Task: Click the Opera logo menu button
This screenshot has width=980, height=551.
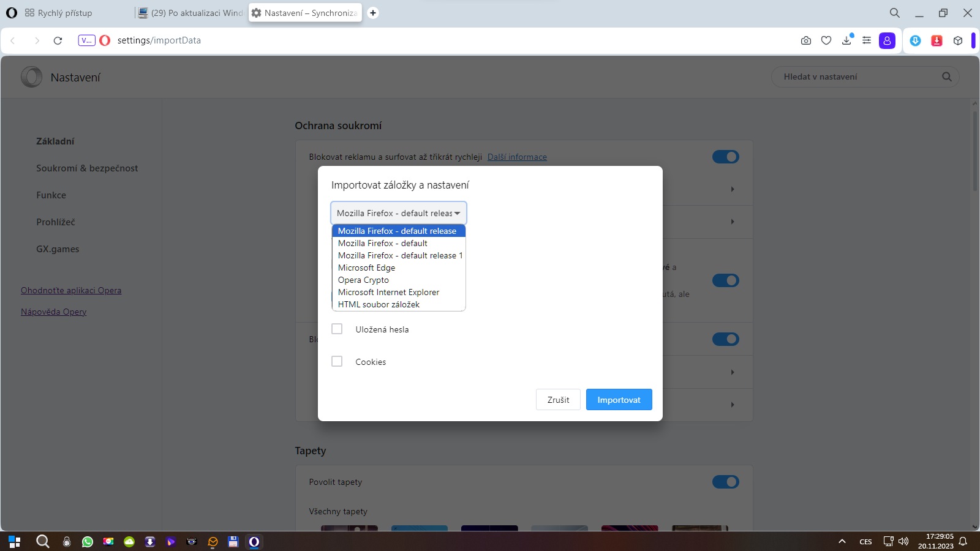Action: coord(12,13)
